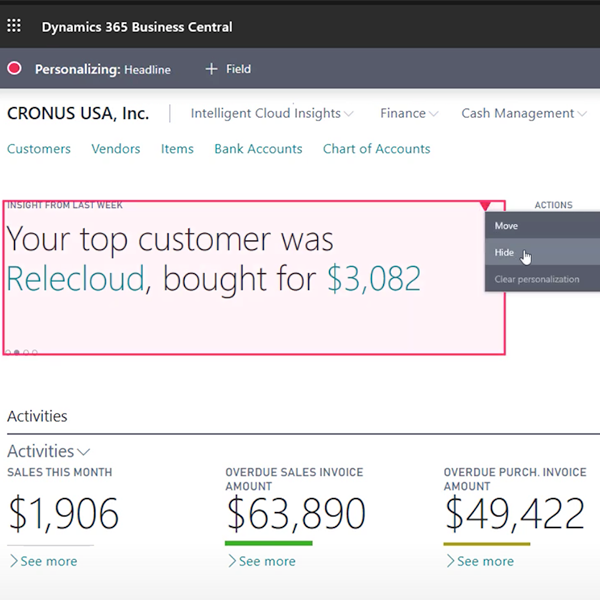Screen dimensions: 600x600
Task: Open the Chart of Accounts link
Action: [377, 148]
